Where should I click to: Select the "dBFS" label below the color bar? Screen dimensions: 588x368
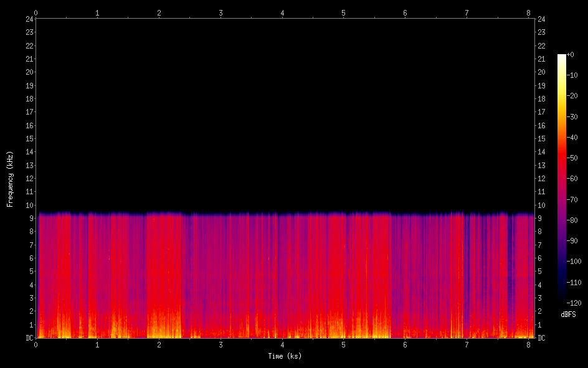[x=568, y=314]
